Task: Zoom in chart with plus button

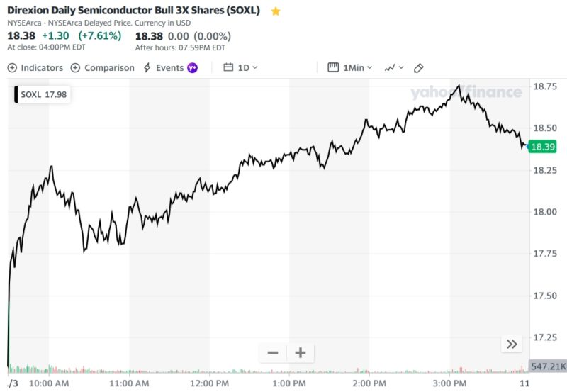Action: pos(300,352)
